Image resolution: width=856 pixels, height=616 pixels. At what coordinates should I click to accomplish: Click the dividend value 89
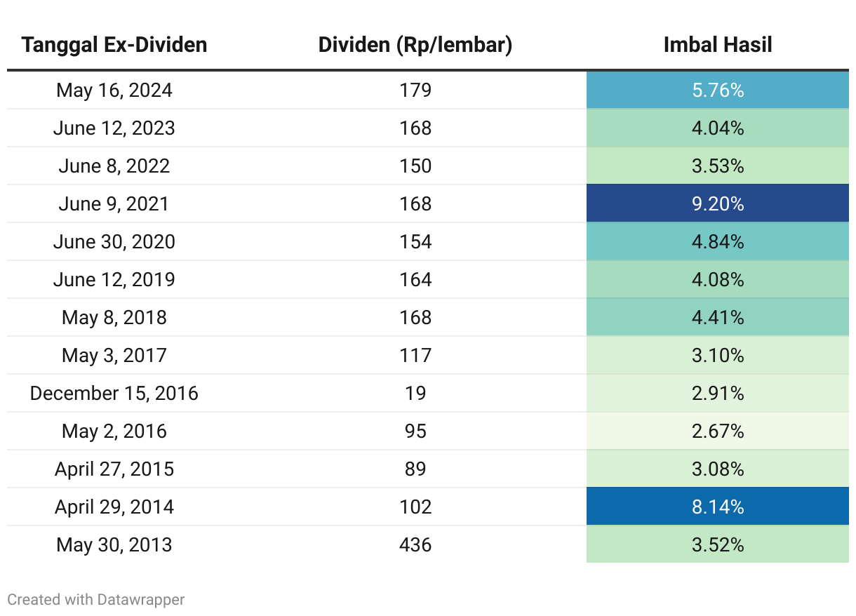(415, 469)
